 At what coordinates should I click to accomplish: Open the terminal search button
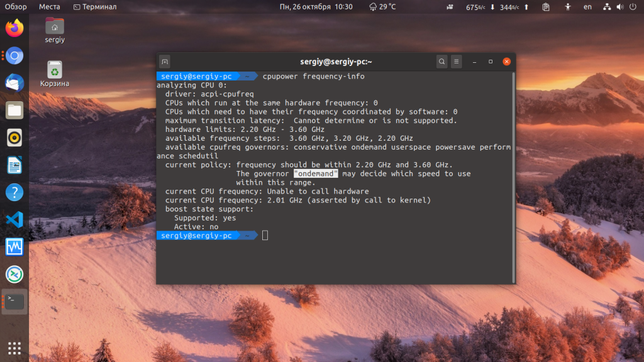441,62
